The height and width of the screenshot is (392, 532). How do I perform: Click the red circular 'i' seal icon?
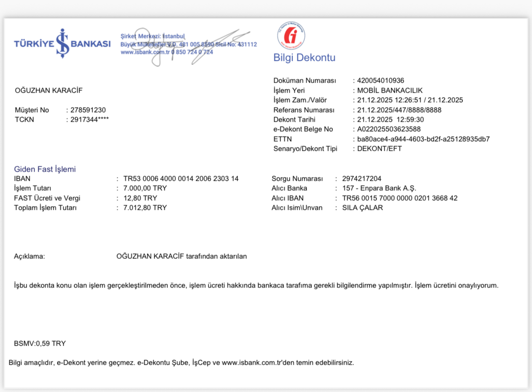(x=291, y=35)
